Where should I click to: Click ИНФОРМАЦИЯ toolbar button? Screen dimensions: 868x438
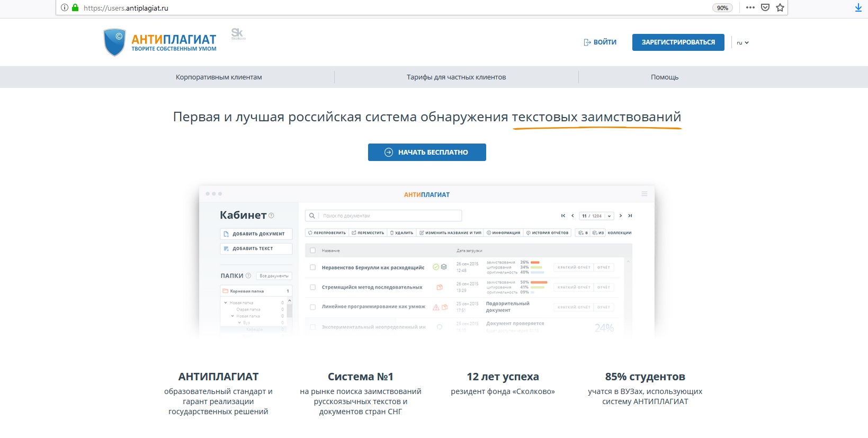pos(504,233)
